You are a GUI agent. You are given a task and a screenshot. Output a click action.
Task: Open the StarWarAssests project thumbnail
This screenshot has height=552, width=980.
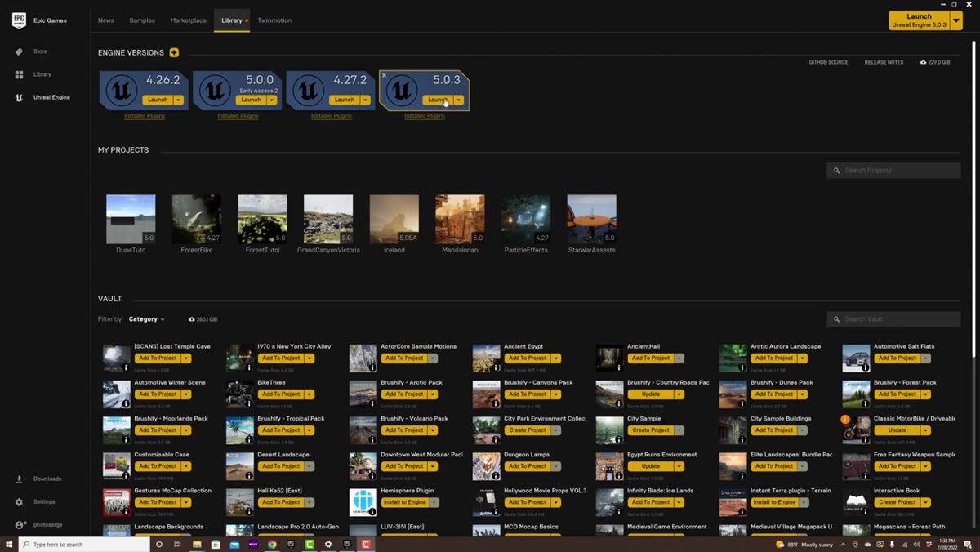592,219
